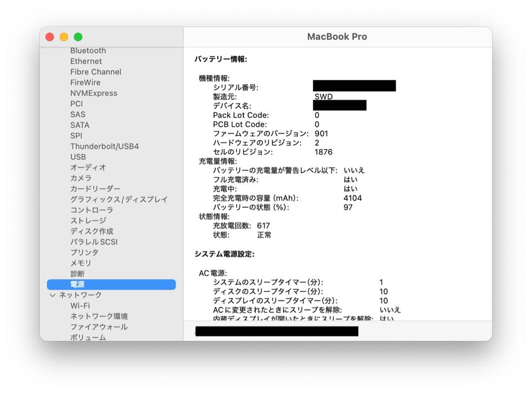This screenshot has height=394, width=532.
Task: Show PCI device information
Action: point(76,103)
